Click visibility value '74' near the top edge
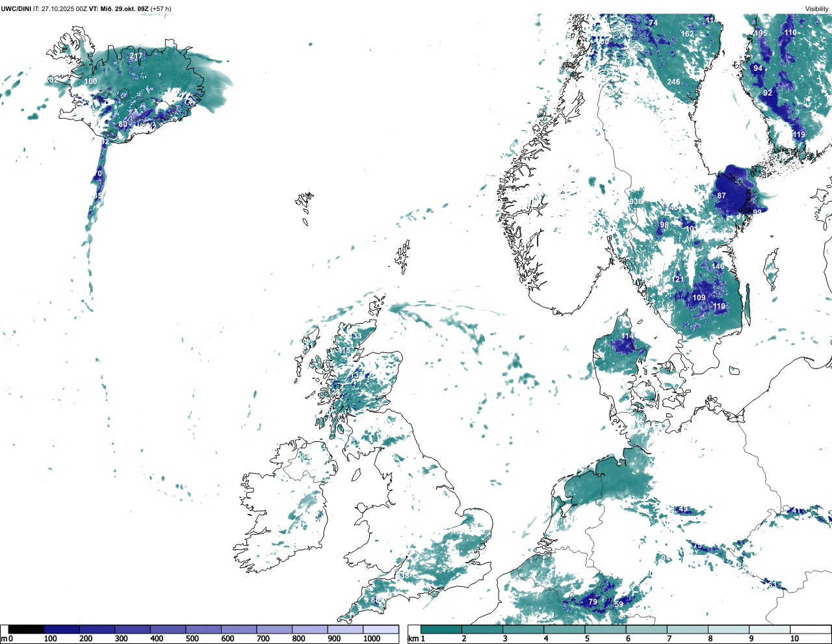832x644 pixels. coord(653,23)
